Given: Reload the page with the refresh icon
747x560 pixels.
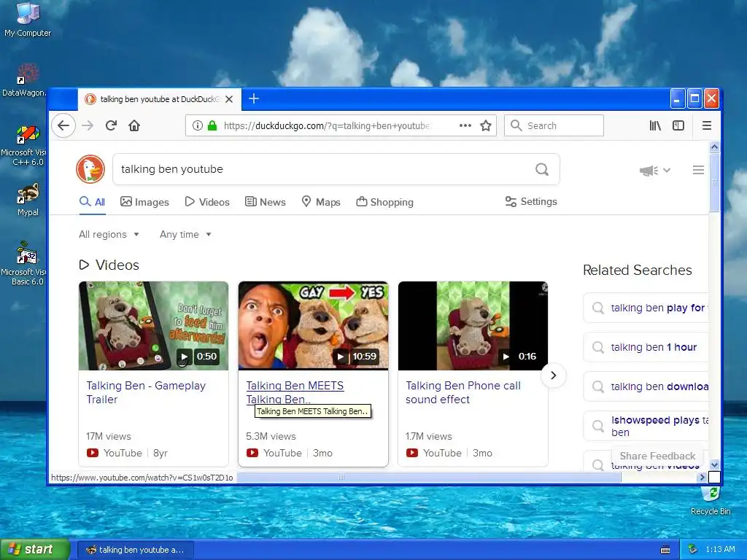Looking at the screenshot, I should (111, 125).
